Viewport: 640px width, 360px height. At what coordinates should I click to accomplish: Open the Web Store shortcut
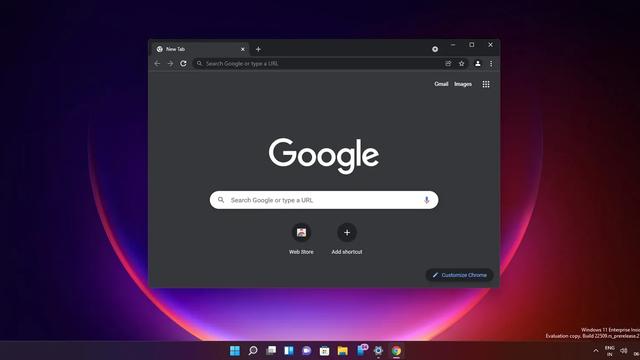pos(301,239)
